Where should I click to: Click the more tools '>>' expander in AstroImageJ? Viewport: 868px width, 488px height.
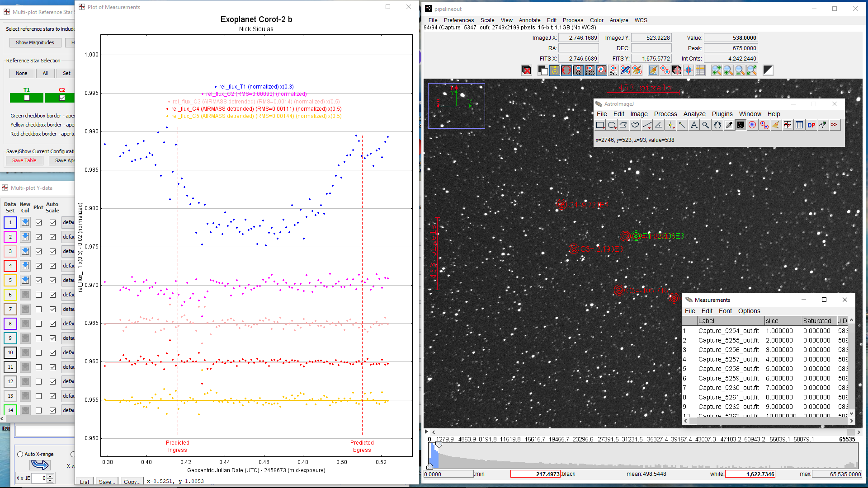click(834, 125)
